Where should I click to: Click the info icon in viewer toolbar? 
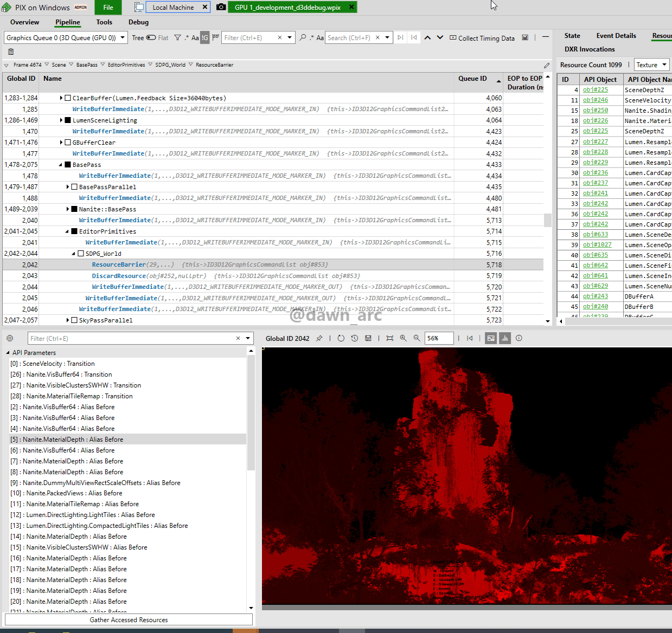click(x=519, y=338)
